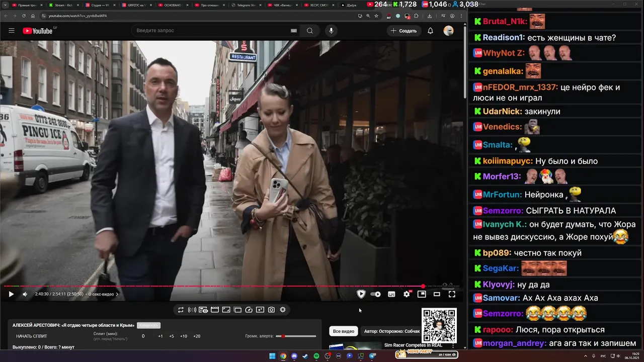Add +5 minutes to split

pyautogui.click(x=172, y=336)
